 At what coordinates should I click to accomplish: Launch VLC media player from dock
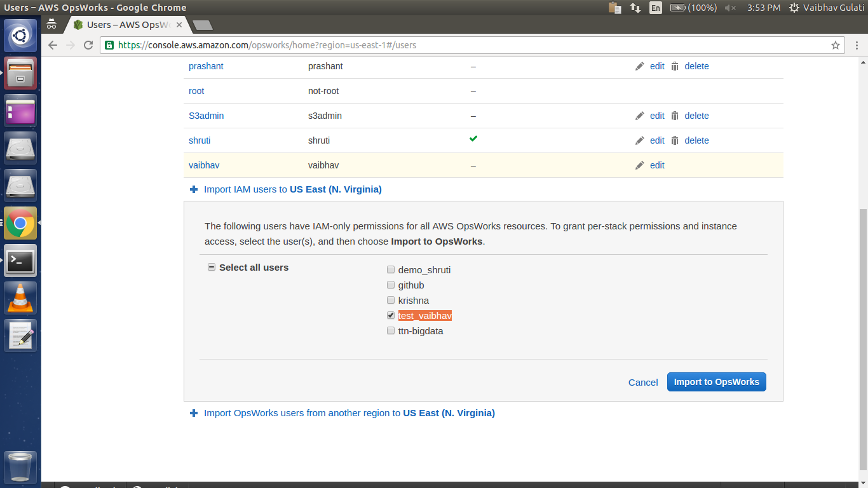[x=20, y=298]
